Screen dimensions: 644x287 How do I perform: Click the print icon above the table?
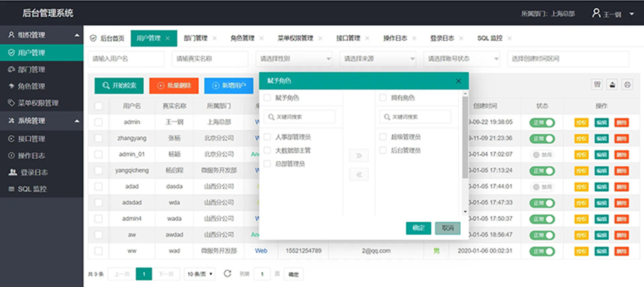pyautogui.click(x=628, y=84)
